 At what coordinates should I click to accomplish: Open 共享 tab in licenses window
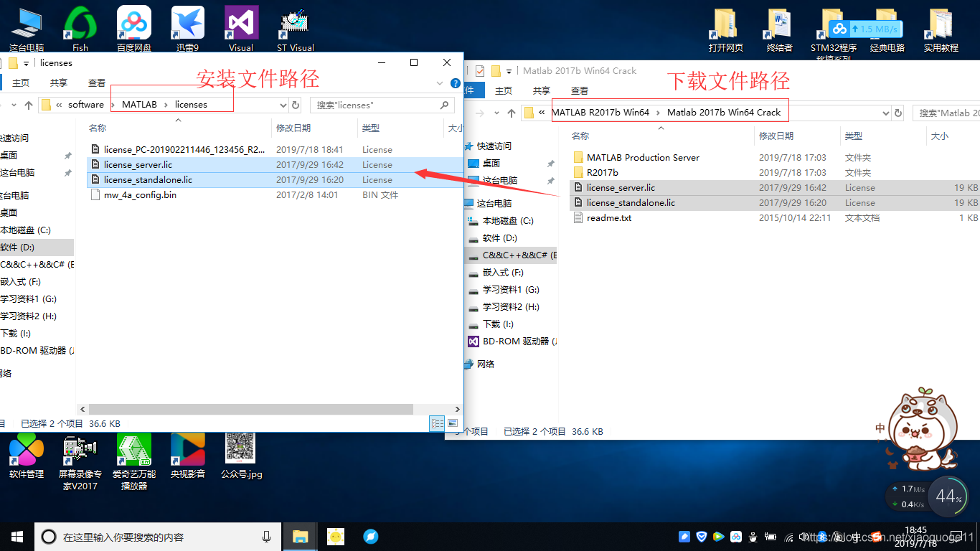click(59, 83)
